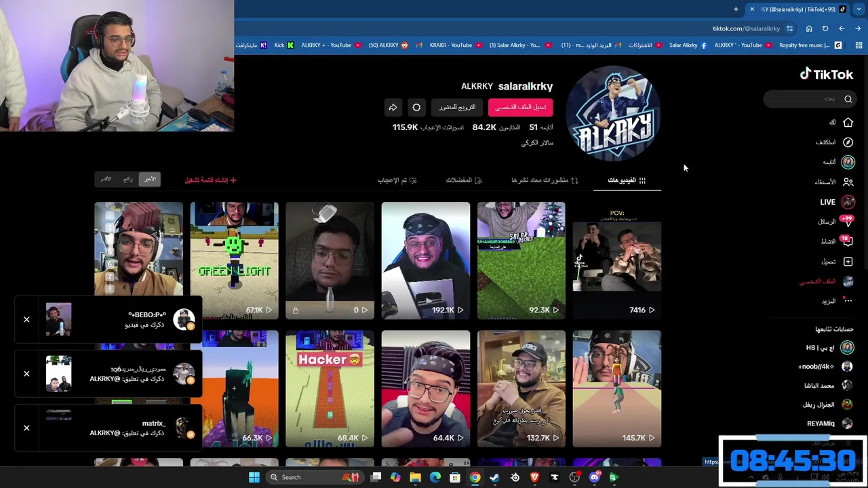
Task: Select the popular (رائج) sort toggle
Action: tap(128, 179)
